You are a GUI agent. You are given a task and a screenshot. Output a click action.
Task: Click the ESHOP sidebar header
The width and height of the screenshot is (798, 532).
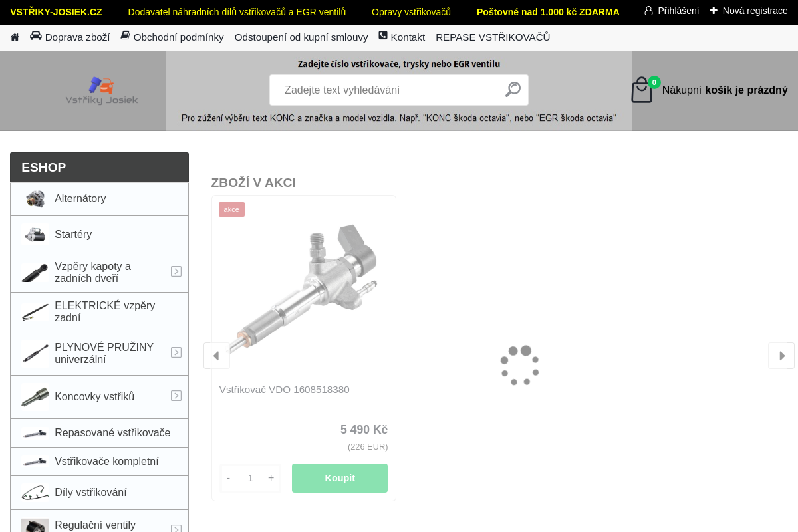click(x=99, y=168)
